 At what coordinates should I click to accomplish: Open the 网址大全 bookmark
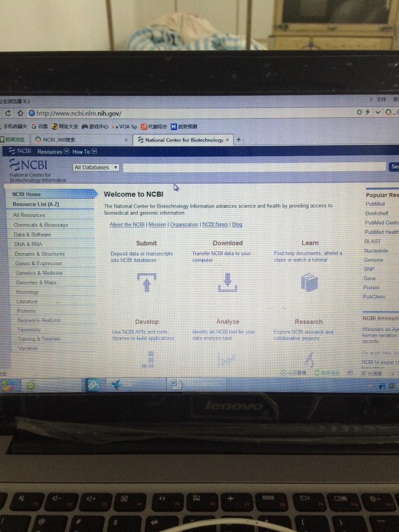65,126
